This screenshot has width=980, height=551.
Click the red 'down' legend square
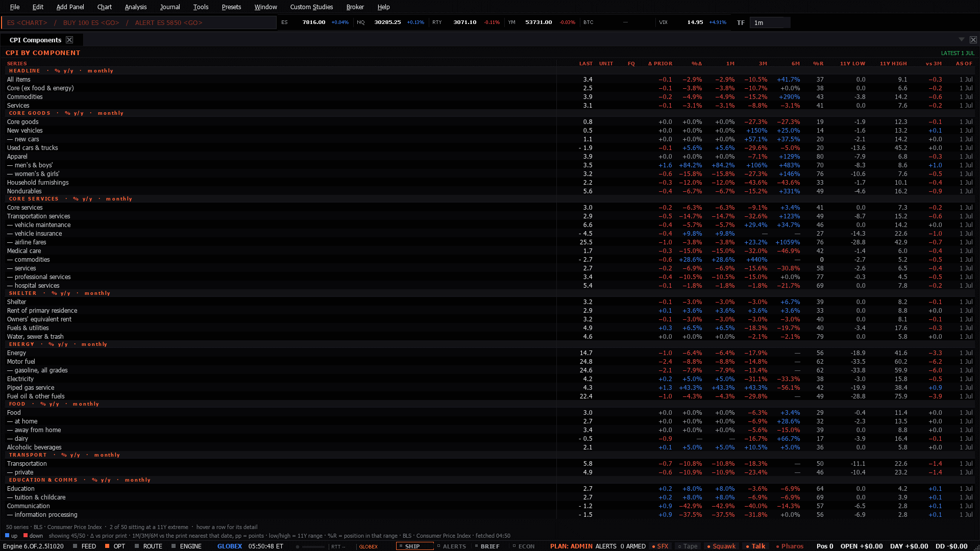26,535
